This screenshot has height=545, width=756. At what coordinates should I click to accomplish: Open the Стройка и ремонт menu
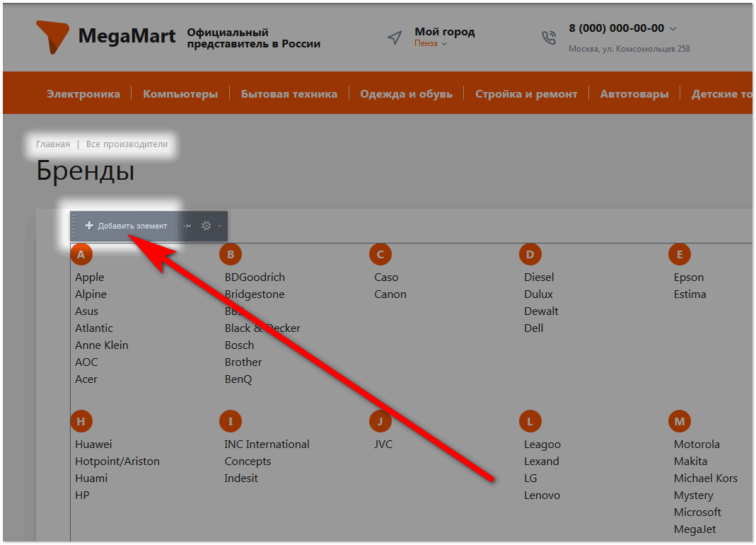click(526, 93)
